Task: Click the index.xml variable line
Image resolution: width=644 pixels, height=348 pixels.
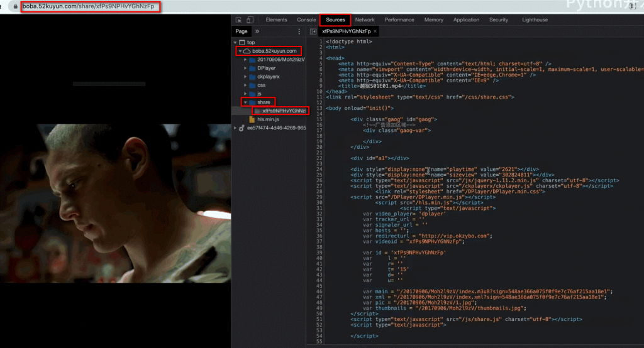Action: tap(485, 297)
